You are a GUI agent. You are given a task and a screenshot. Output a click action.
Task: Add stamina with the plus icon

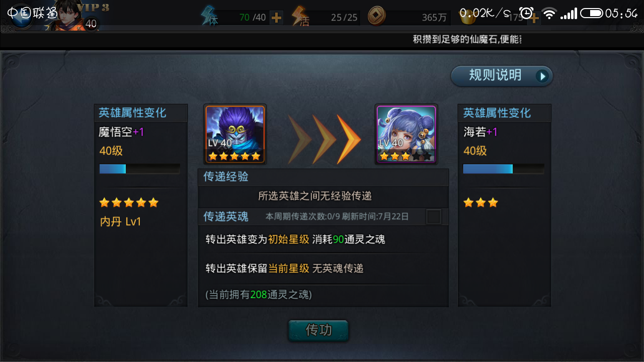(x=276, y=18)
